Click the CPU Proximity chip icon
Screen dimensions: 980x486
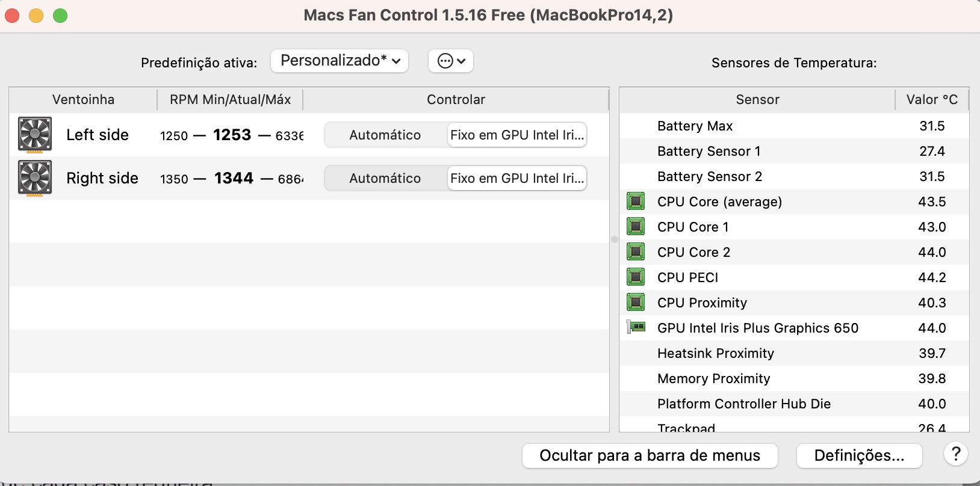coord(636,302)
